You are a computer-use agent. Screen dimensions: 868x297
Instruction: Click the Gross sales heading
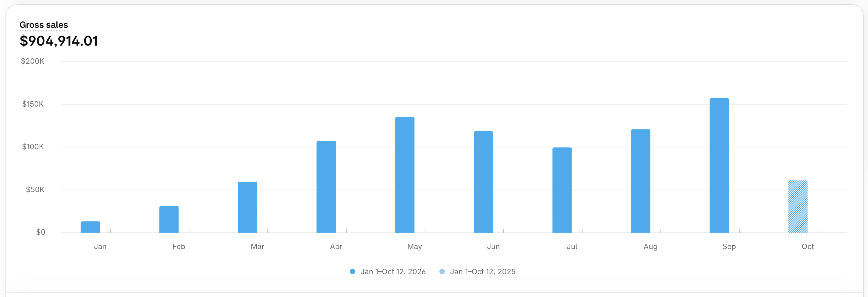(44, 25)
